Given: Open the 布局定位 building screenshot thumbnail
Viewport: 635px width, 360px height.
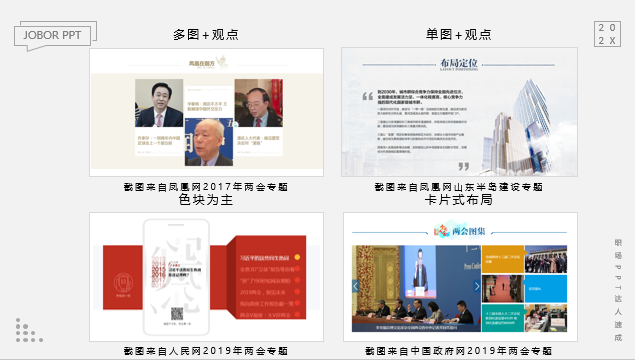Looking at the screenshot, I should pyautogui.click(x=459, y=112).
